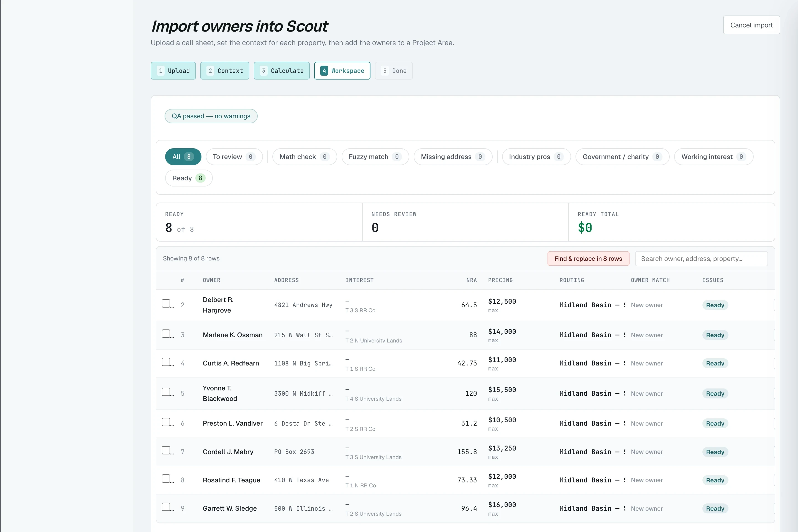Click the Ready status for Garrett W. Sledge
Screen dimensions: 798x532
715,508
